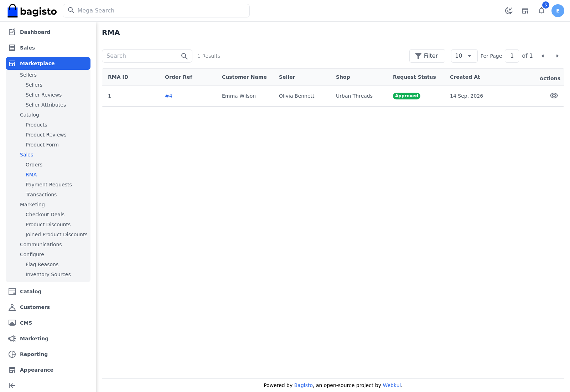Screen dimensions: 570x392
Task: Collapse the sidebar with arrow icon
Action: [12, 386]
